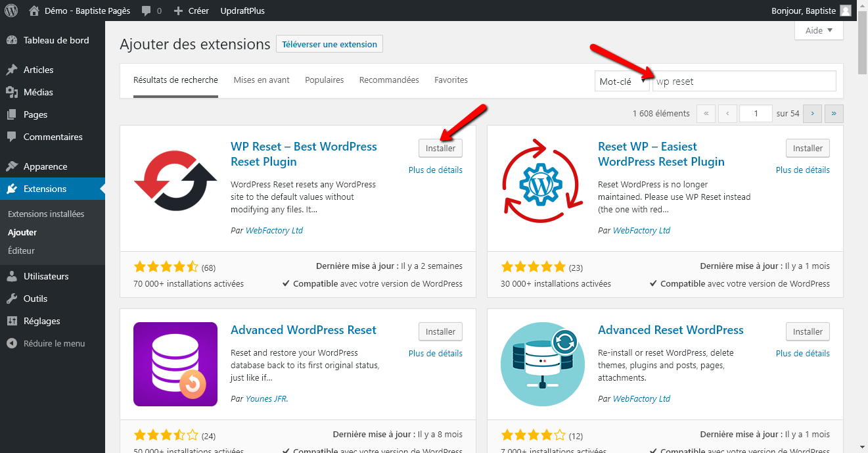The image size is (868, 453).
Task: Open the Articles menu
Action: coord(53,70)
